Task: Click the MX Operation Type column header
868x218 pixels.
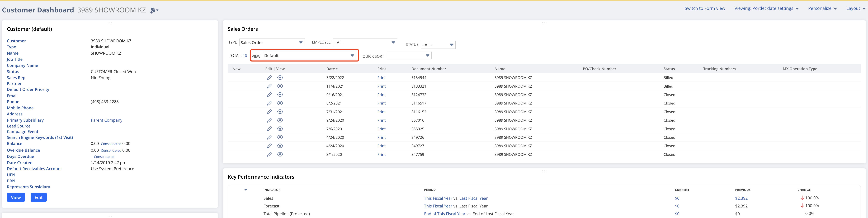Action: 800,69
